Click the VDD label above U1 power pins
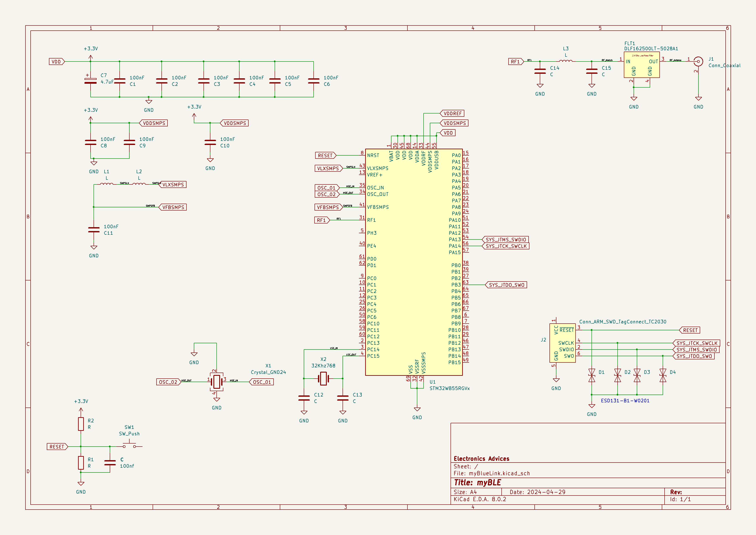 [x=448, y=133]
